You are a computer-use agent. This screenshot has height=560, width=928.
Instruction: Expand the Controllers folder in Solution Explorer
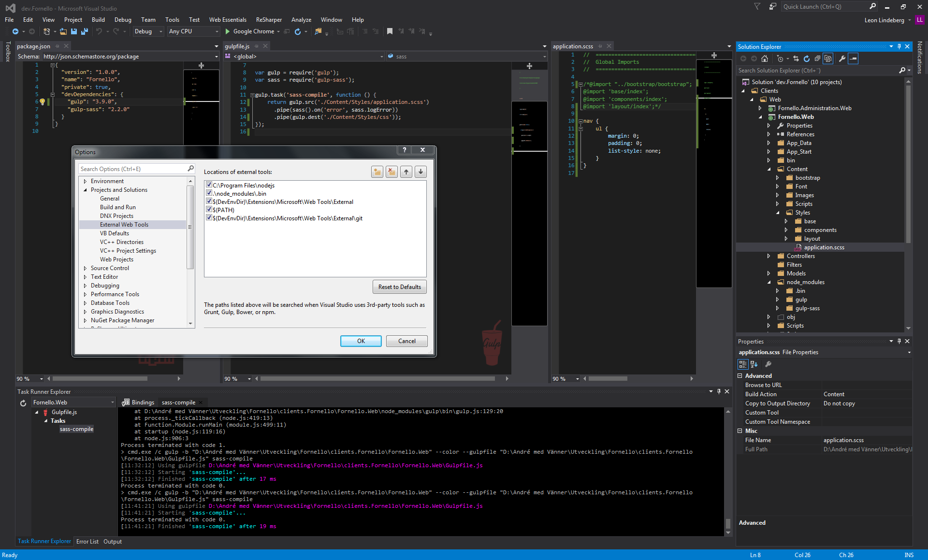pos(768,256)
